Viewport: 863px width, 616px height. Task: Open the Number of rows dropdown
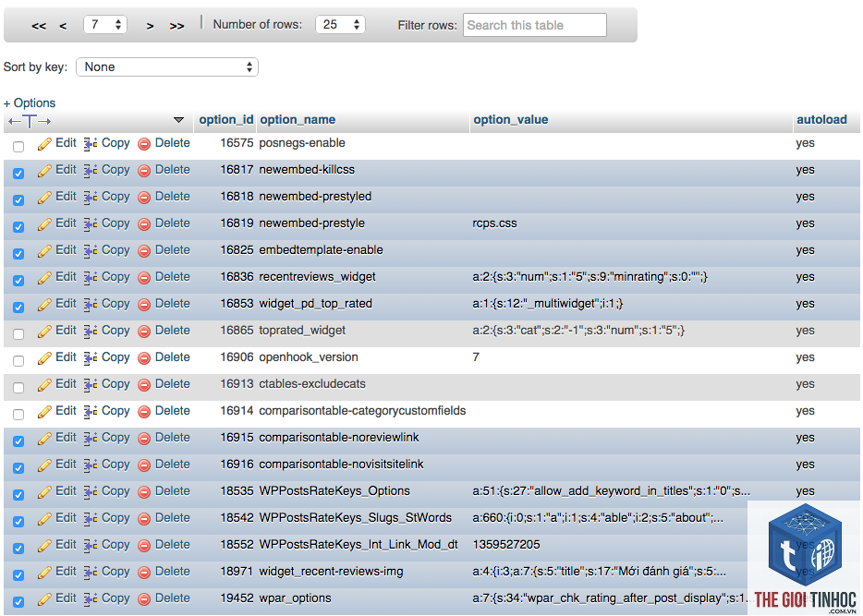340,25
